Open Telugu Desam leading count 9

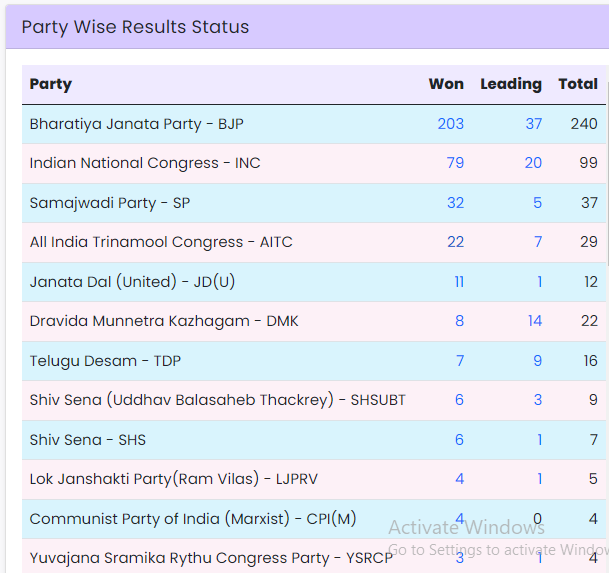538,361
